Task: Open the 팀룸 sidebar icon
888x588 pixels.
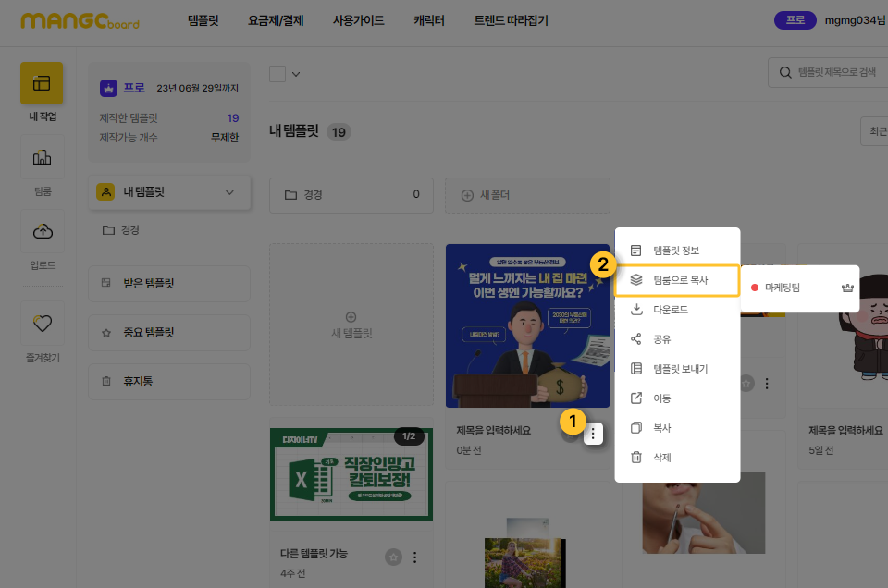Action: coord(42,158)
